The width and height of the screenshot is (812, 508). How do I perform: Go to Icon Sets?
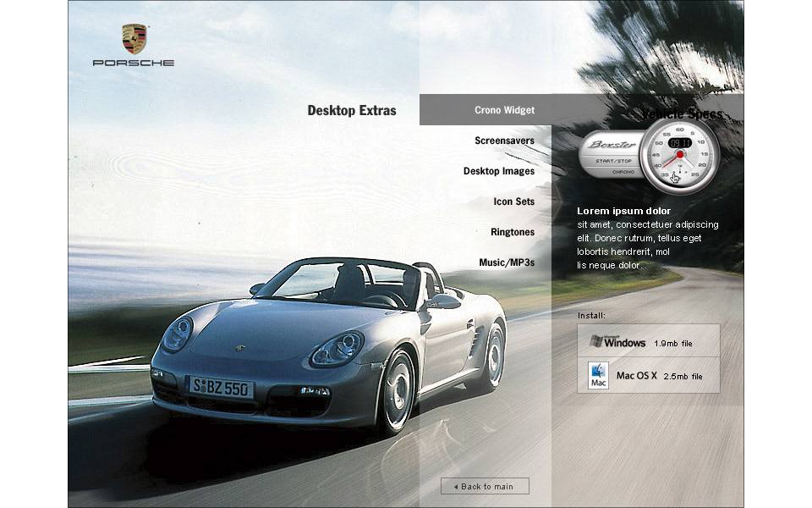coord(513,202)
